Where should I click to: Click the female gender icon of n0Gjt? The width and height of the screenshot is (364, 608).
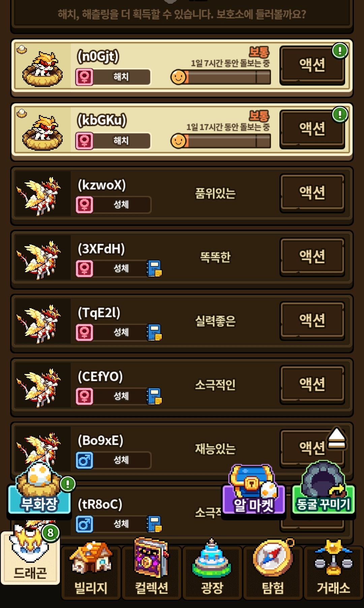84,77
